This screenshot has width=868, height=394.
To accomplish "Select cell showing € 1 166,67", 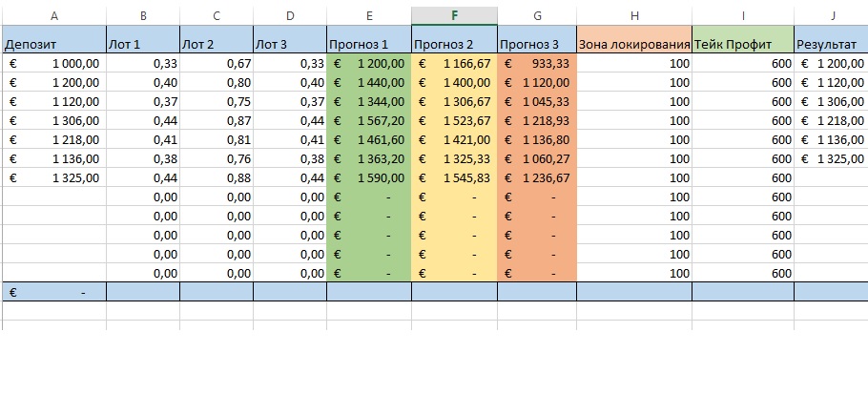I will (454, 64).
